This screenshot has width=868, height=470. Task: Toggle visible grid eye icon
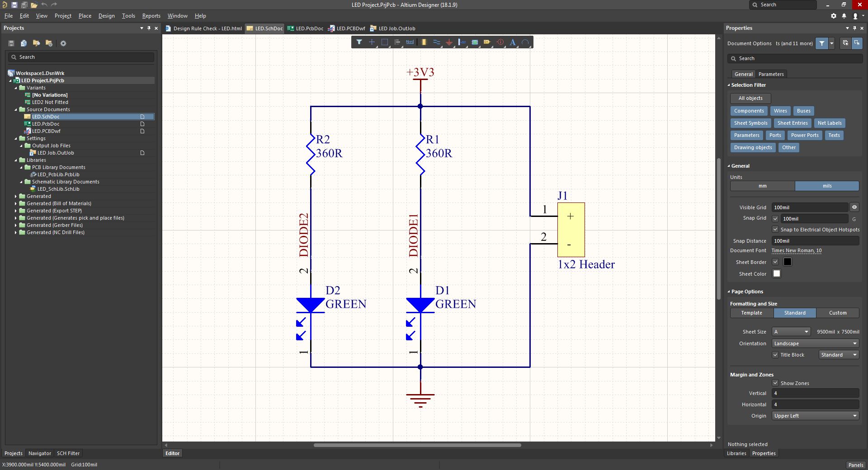854,207
